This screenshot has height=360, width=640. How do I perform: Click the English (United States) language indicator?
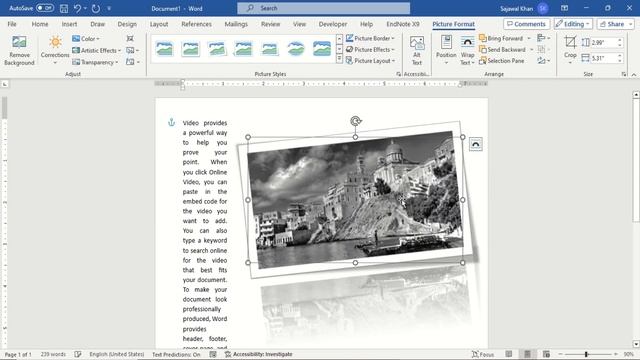click(117, 354)
